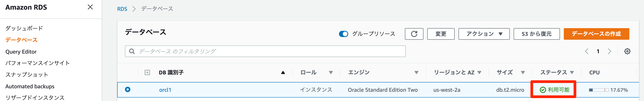Click the orcl1 CPU usage bar
This screenshot has height=101, width=644.
[x=598, y=90]
